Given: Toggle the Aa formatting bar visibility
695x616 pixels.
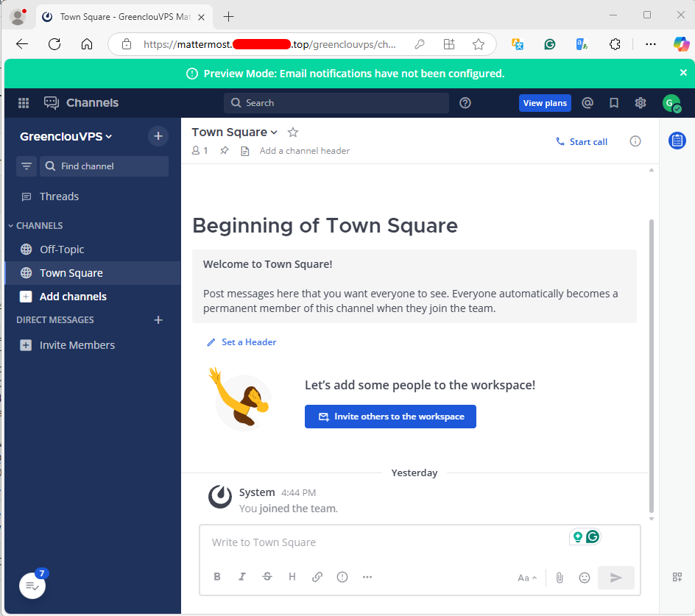Looking at the screenshot, I should pyautogui.click(x=527, y=578).
